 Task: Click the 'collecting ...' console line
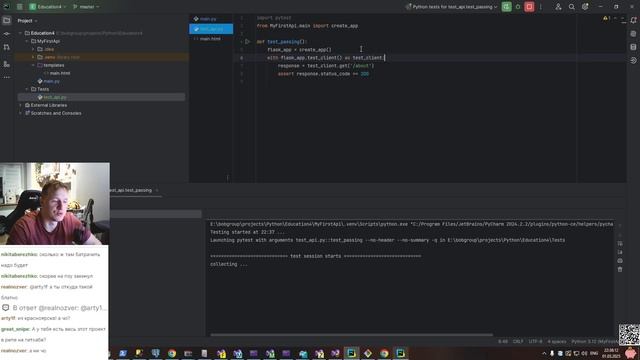click(229, 264)
